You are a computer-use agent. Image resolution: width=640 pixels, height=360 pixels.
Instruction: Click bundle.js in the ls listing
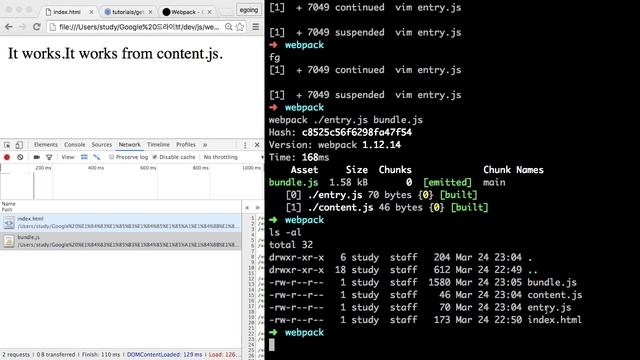click(x=552, y=282)
